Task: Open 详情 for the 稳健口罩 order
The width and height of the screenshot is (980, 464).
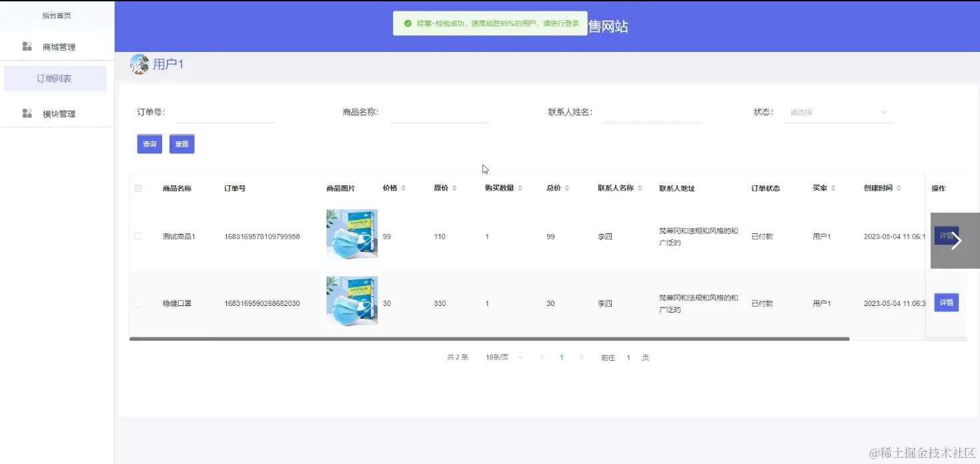Action: (946, 303)
